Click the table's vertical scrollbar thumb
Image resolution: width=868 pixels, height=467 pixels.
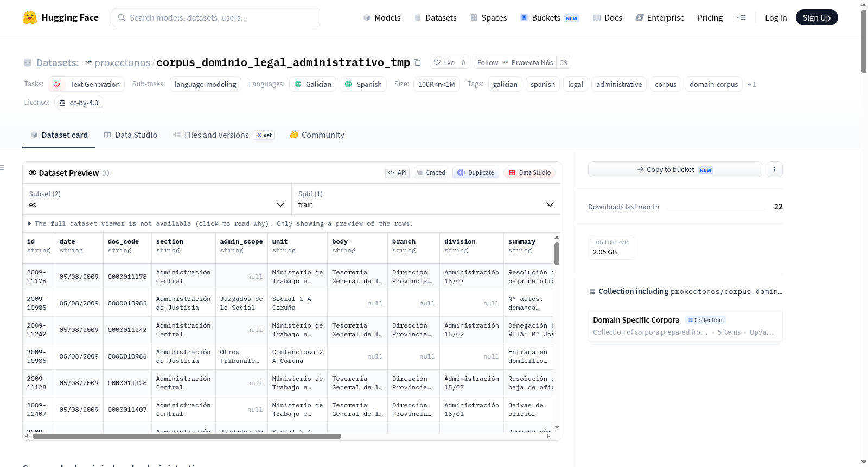557,253
